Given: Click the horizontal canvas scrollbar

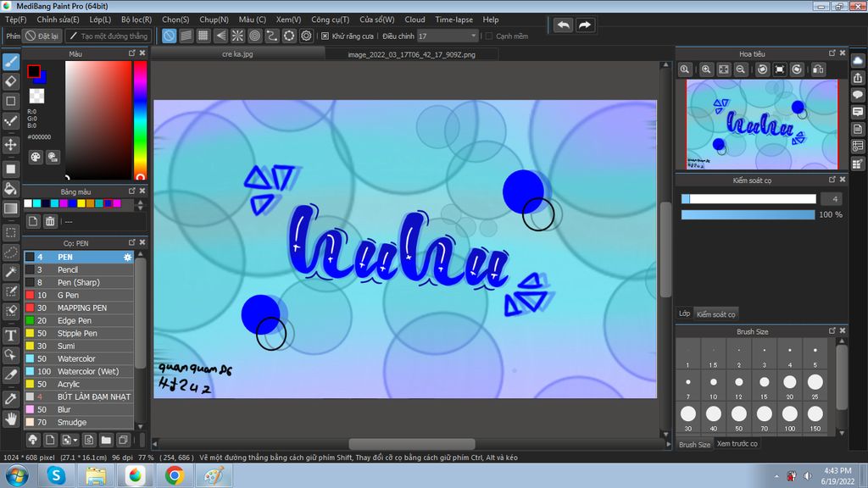Looking at the screenshot, I should tap(412, 444).
